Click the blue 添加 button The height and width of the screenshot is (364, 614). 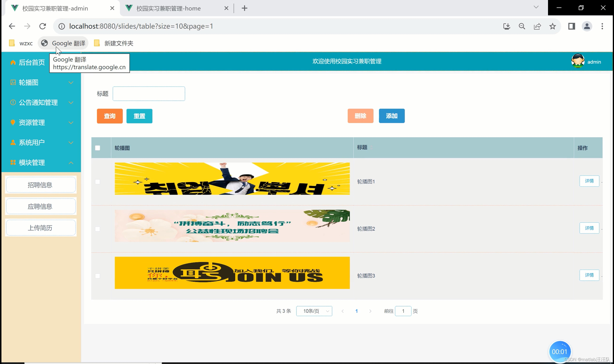pyautogui.click(x=392, y=116)
